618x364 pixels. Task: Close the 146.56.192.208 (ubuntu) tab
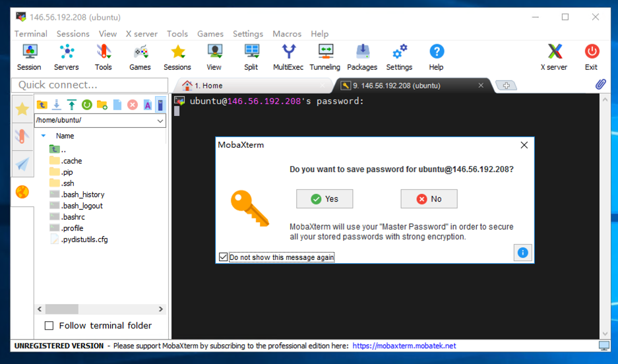[x=481, y=85]
